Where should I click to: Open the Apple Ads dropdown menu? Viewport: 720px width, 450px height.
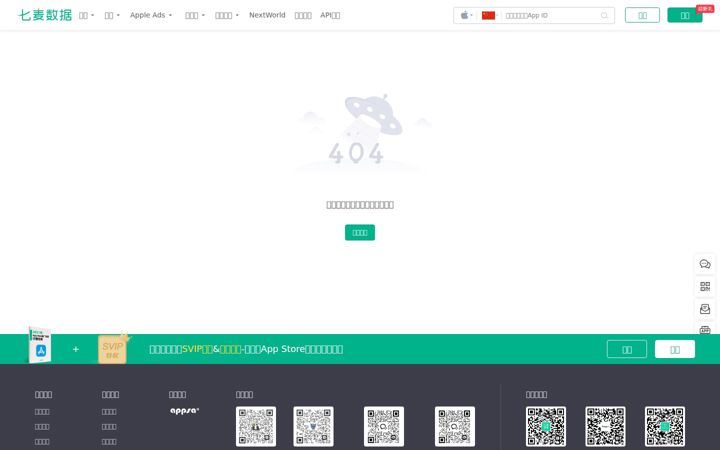click(151, 15)
